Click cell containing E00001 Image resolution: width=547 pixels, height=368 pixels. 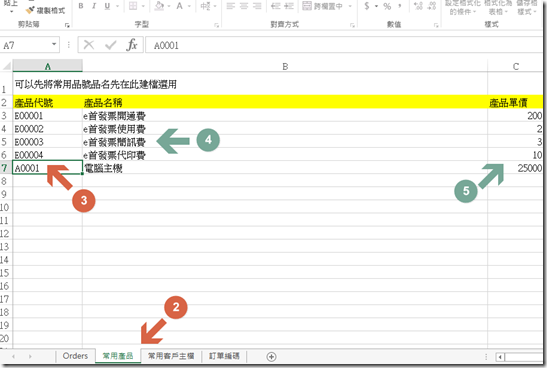(47, 115)
